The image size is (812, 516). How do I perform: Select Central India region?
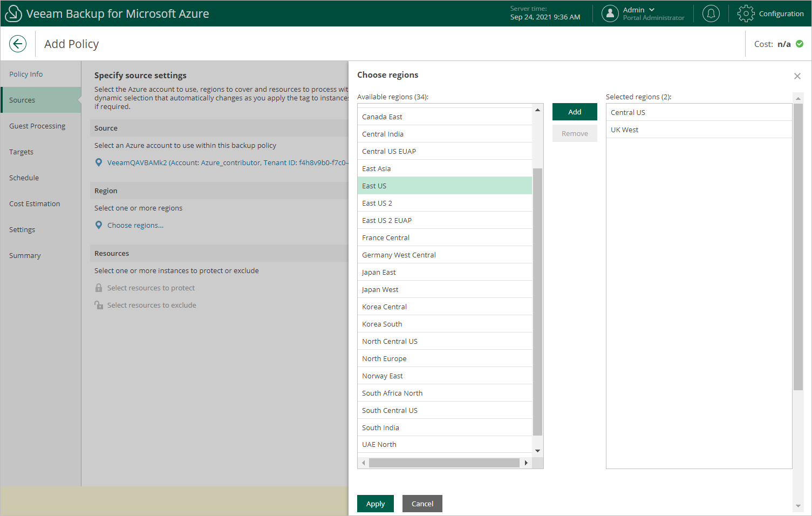[445, 134]
